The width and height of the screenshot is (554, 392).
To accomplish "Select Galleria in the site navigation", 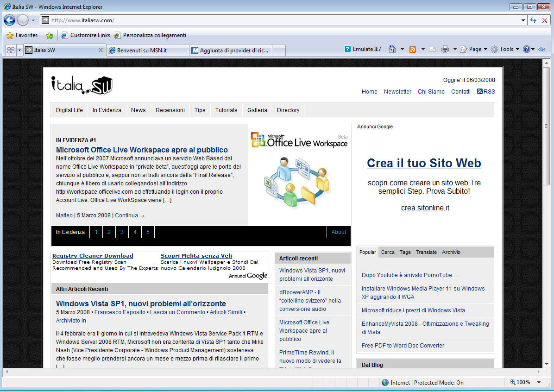I will pyautogui.click(x=257, y=110).
